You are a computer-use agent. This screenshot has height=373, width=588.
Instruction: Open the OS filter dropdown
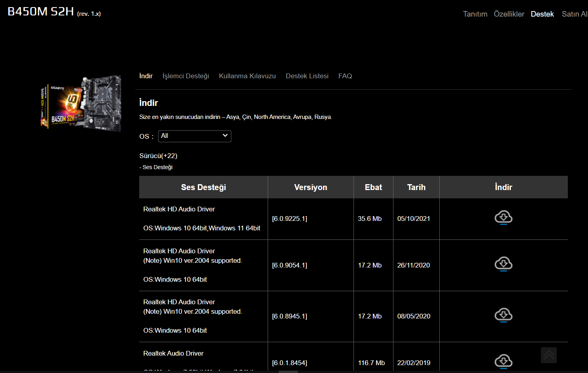[195, 136]
